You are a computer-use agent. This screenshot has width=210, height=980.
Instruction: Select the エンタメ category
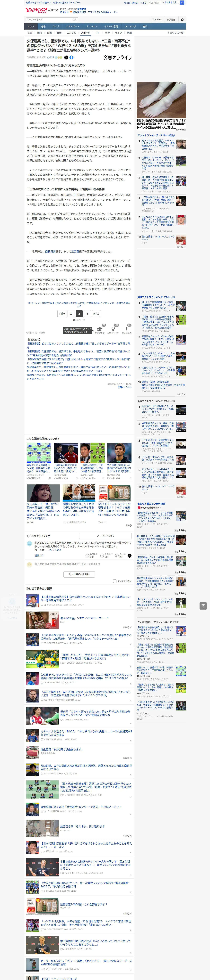tap(71, 33)
